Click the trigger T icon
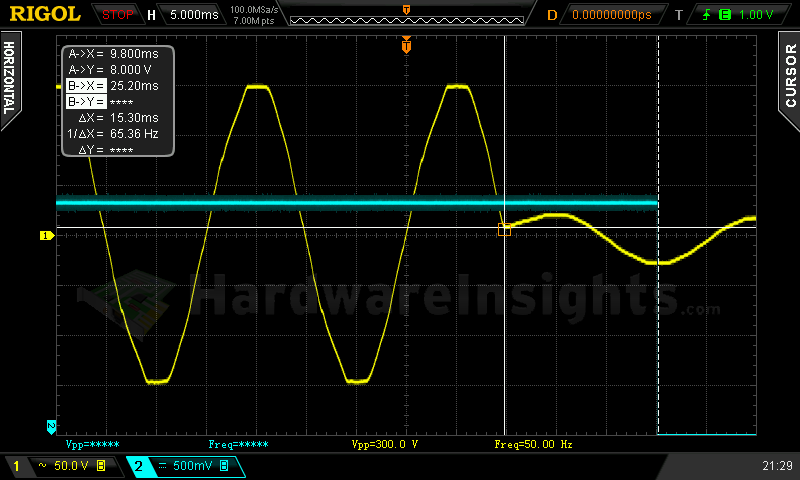 678,15
